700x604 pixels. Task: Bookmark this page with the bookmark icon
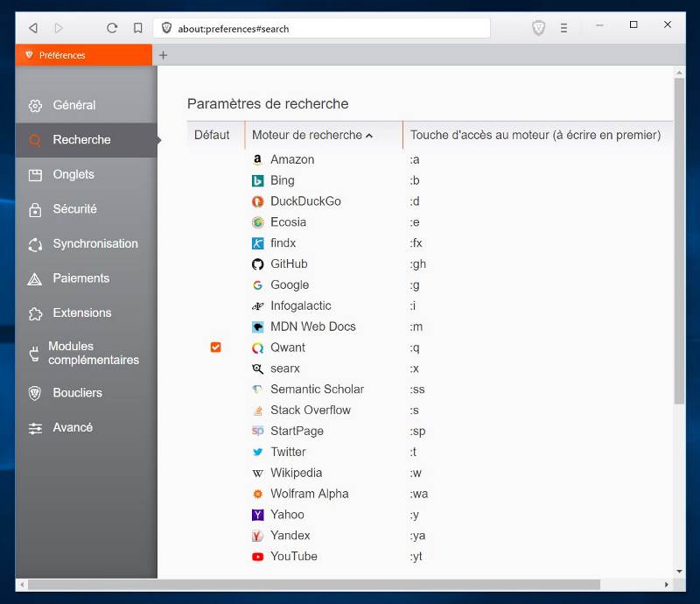click(138, 28)
